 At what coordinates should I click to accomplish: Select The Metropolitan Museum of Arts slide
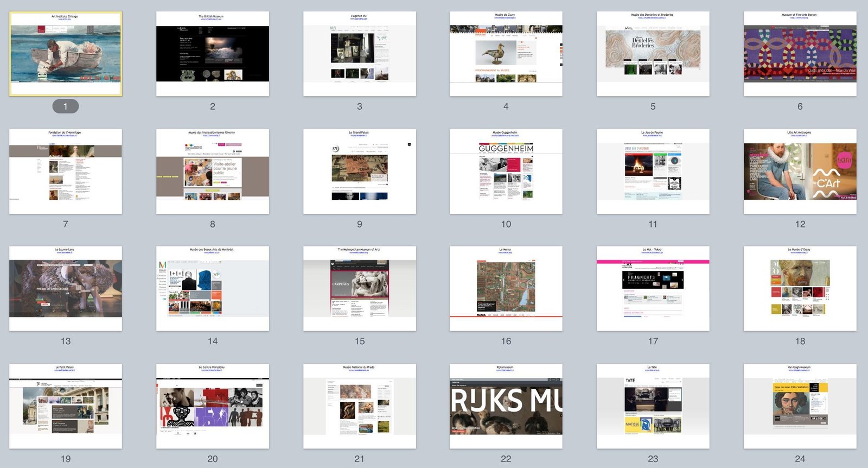coord(360,289)
